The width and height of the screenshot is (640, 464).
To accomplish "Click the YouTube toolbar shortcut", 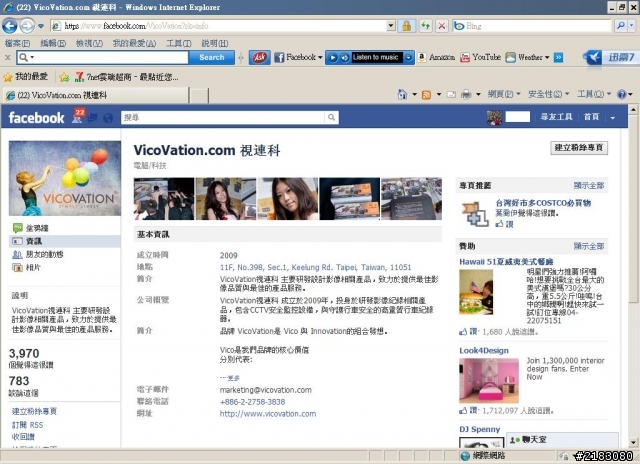I will click(480, 58).
